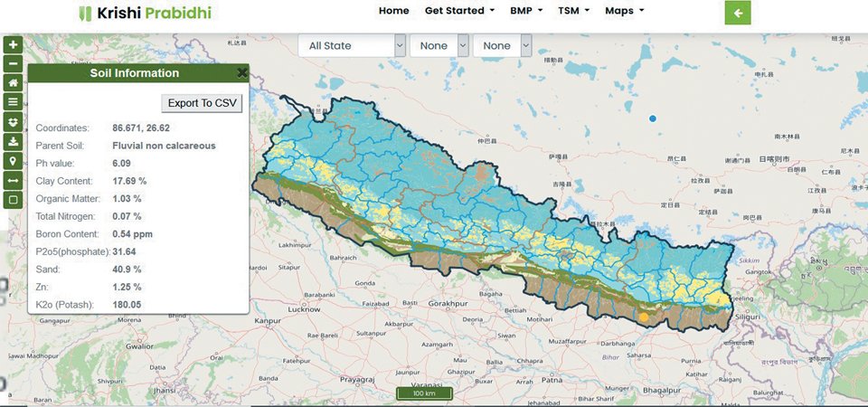Click the green back arrow button
Viewport: 868px width, 407px height.
click(738, 13)
